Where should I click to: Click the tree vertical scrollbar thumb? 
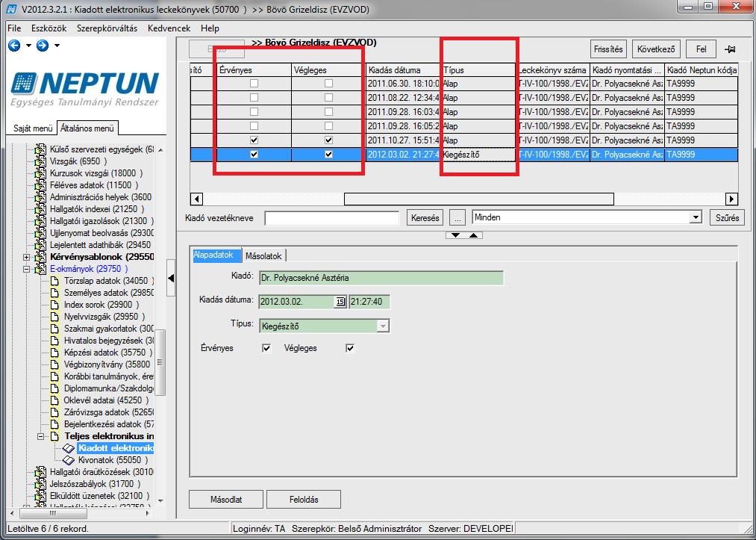160,362
